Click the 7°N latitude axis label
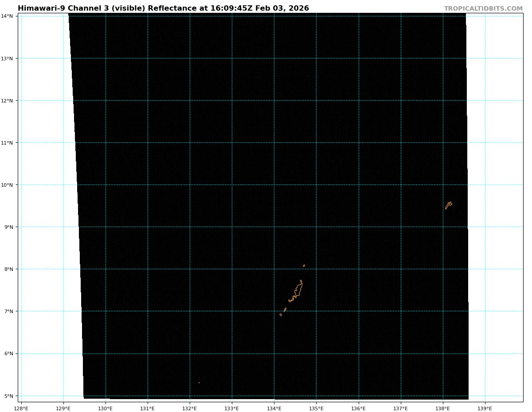Image resolution: width=532 pixels, height=412 pixels. (9, 311)
